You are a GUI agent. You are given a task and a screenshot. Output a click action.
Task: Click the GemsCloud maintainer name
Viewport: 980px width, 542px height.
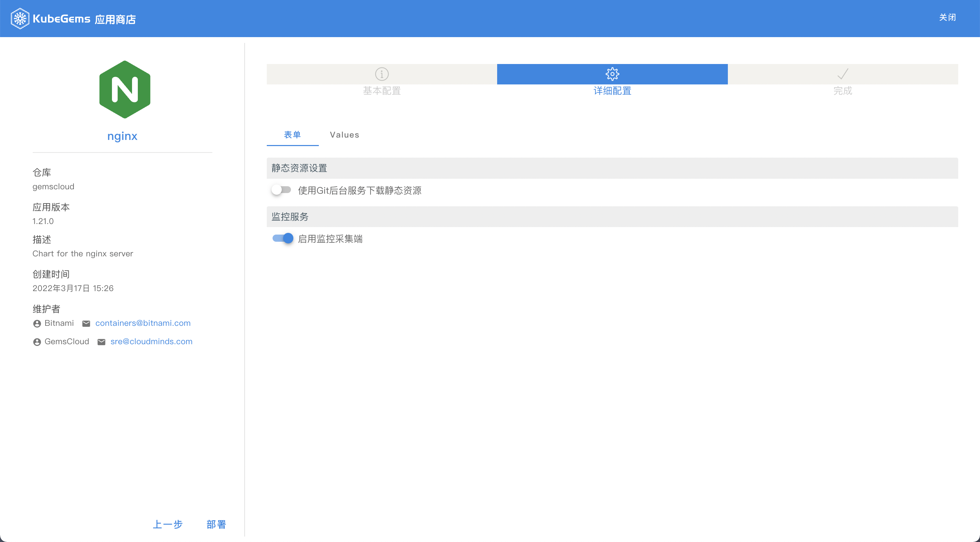pos(67,342)
